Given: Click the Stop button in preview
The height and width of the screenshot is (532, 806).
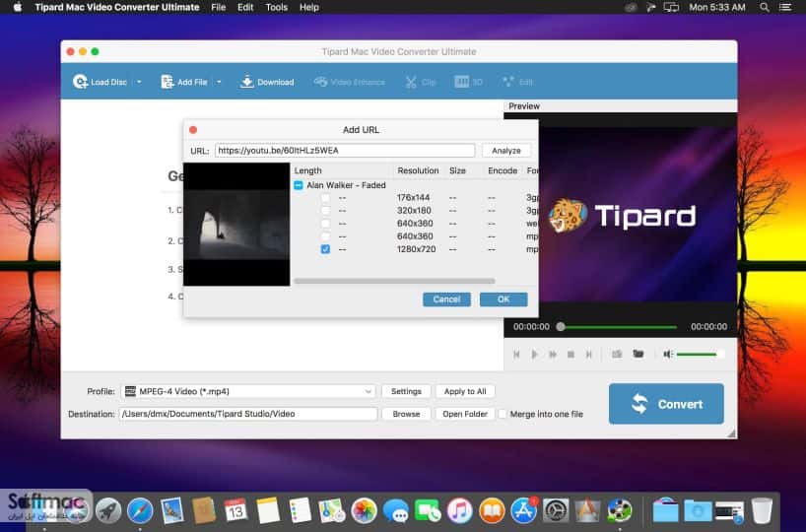Looking at the screenshot, I should click(x=571, y=354).
